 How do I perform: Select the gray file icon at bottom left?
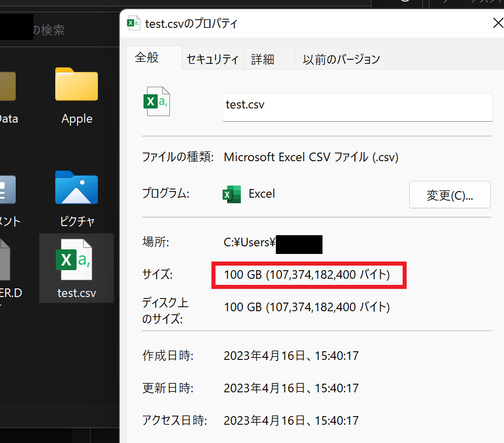(5, 260)
